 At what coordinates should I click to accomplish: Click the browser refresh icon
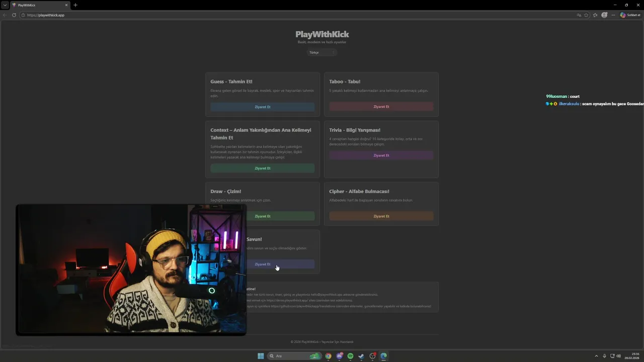point(14,15)
